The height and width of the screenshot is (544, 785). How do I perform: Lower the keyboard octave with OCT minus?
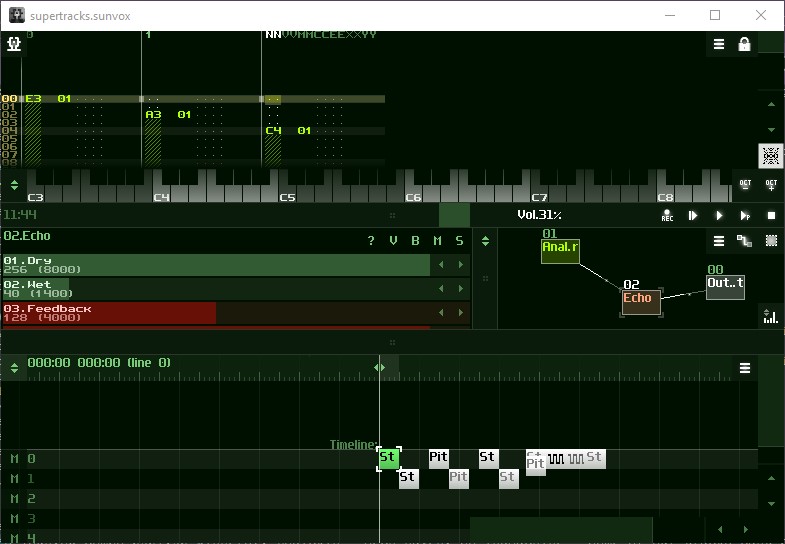click(744, 185)
